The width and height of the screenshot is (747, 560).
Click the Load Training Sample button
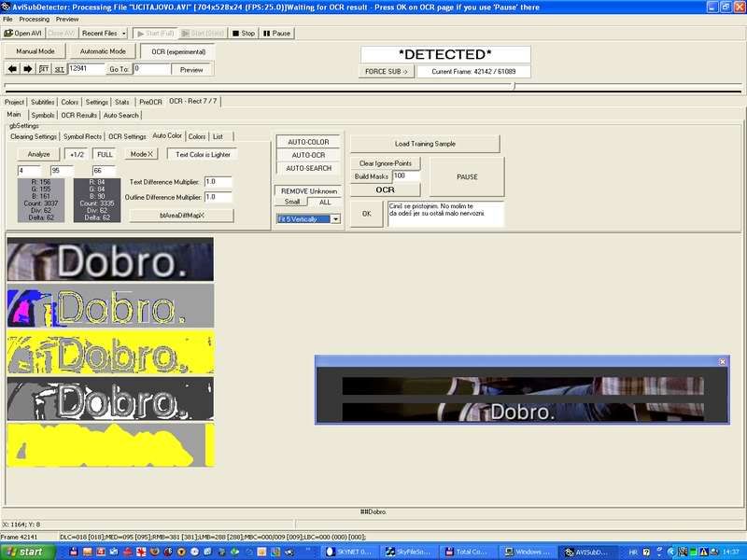pos(425,144)
